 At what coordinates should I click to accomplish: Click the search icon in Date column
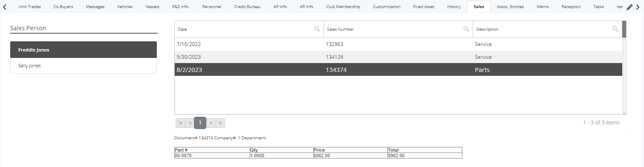[317, 29]
